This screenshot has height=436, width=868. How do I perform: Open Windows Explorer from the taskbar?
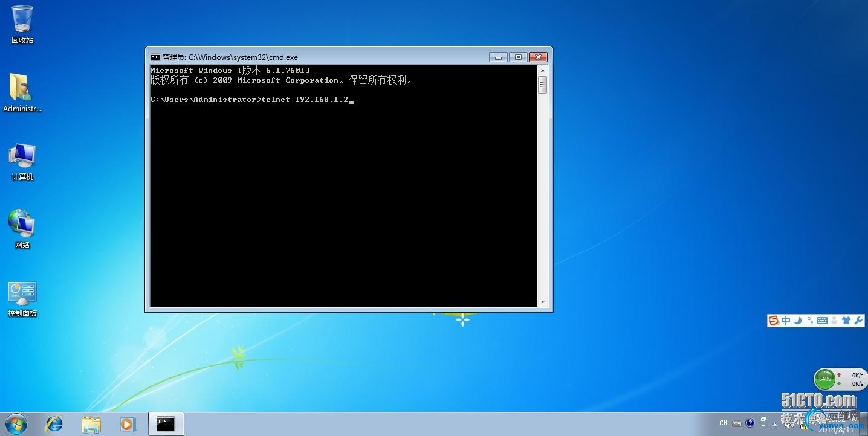coord(91,424)
